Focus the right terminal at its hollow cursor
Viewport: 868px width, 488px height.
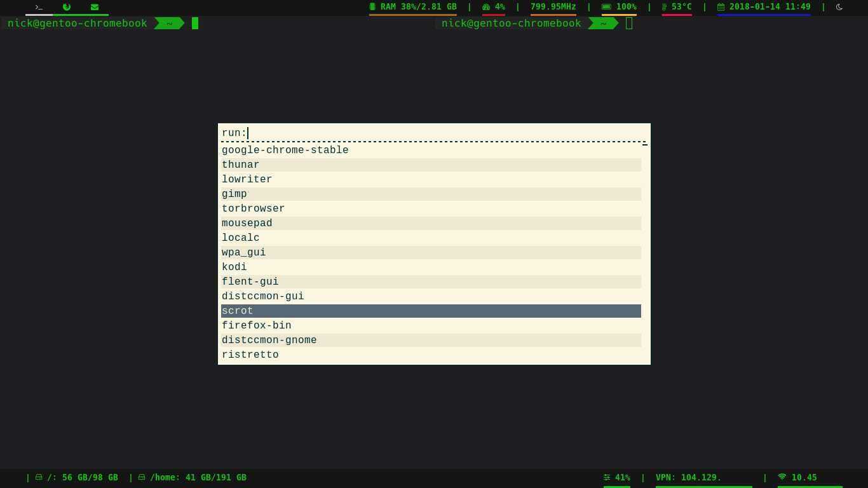[629, 24]
